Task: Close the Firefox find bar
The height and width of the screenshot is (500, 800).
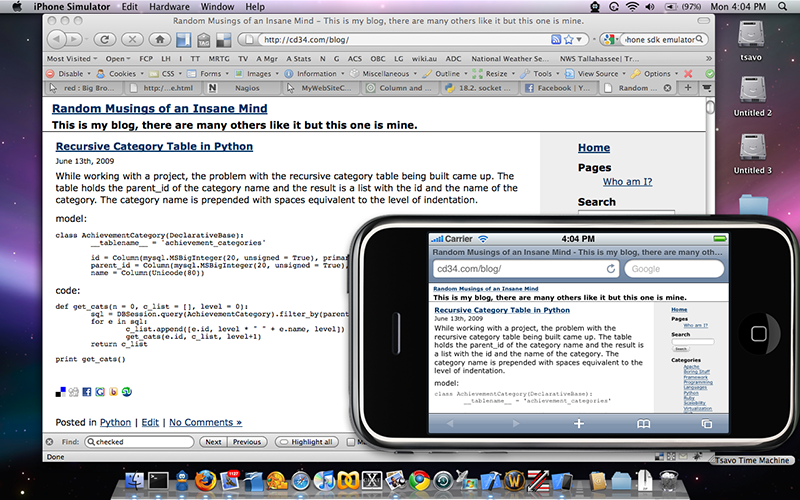Action: coord(49,442)
